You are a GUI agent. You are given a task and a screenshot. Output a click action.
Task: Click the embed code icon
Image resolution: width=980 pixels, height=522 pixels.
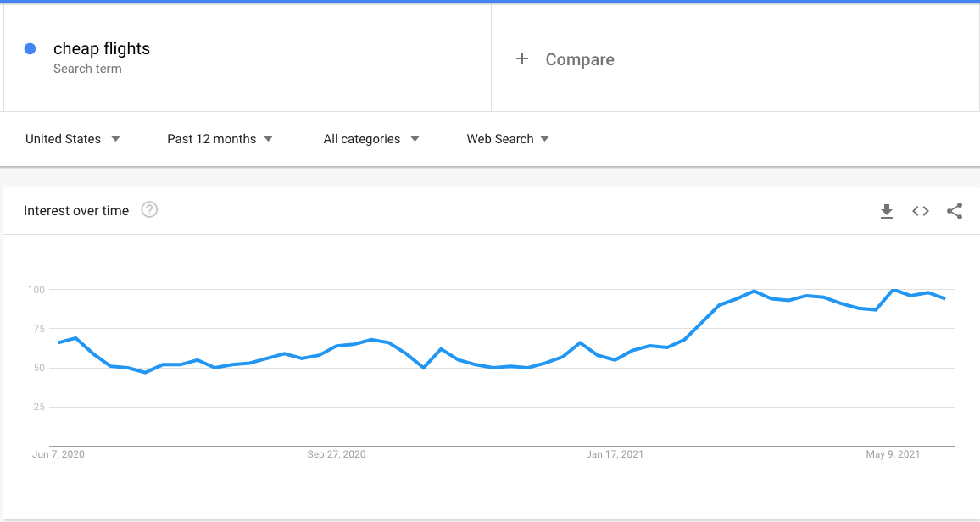pos(921,211)
